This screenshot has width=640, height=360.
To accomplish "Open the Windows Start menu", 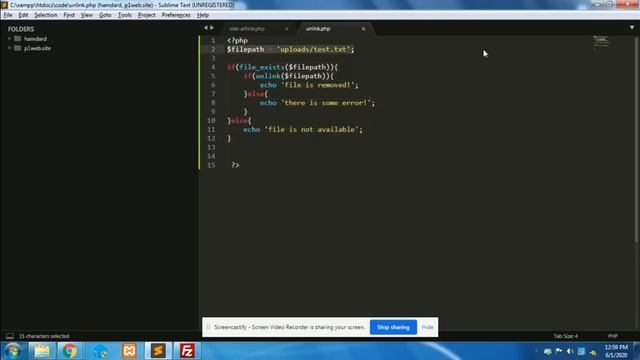I will coord(13,351).
